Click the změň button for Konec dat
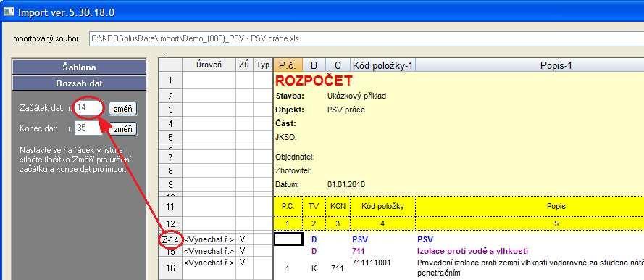Screen dimensions: 644x280 [123, 129]
